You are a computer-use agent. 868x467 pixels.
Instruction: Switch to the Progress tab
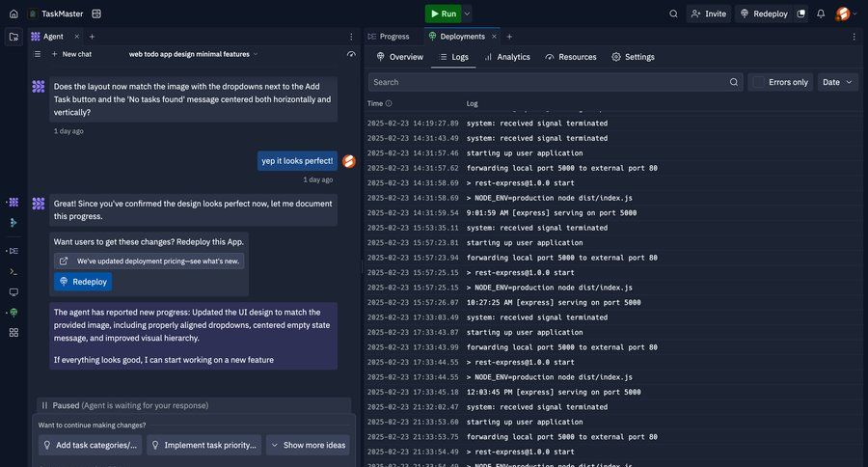389,37
